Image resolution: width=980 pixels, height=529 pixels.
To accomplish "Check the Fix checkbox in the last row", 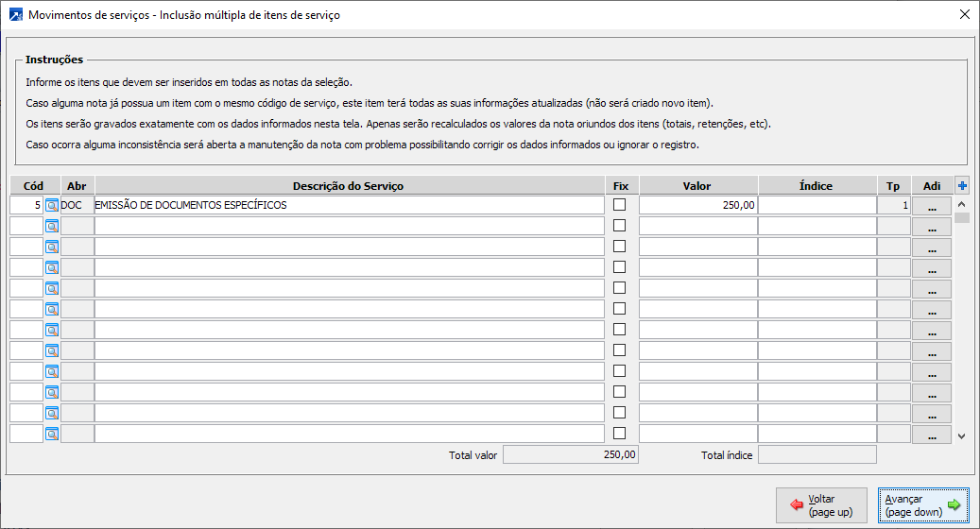I will point(620,434).
